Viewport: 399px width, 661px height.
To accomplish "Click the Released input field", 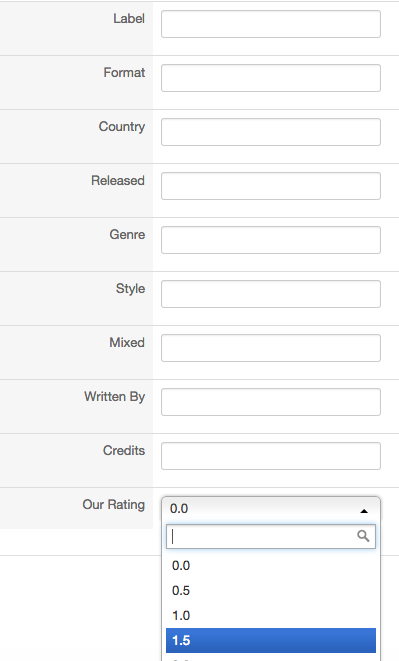I will [271, 186].
